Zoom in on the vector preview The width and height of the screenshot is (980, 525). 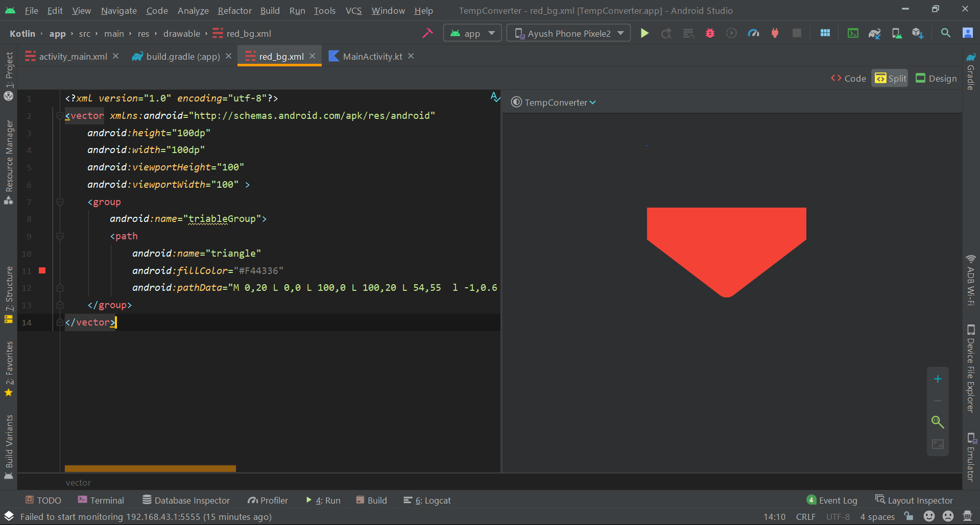pos(938,379)
